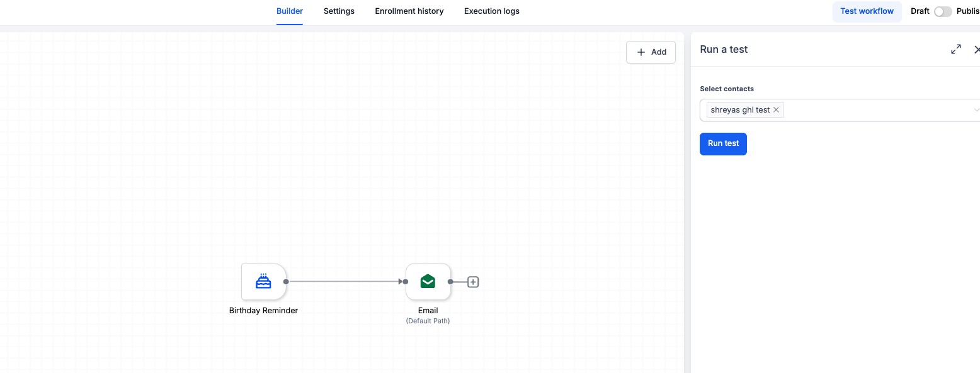Click the Test workflow button
This screenshot has height=373, width=980.
(x=867, y=11)
